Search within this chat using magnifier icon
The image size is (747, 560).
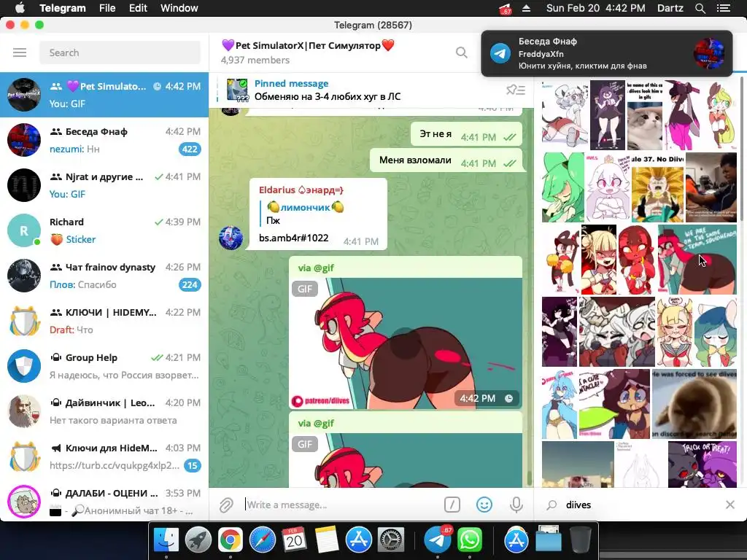(x=461, y=52)
